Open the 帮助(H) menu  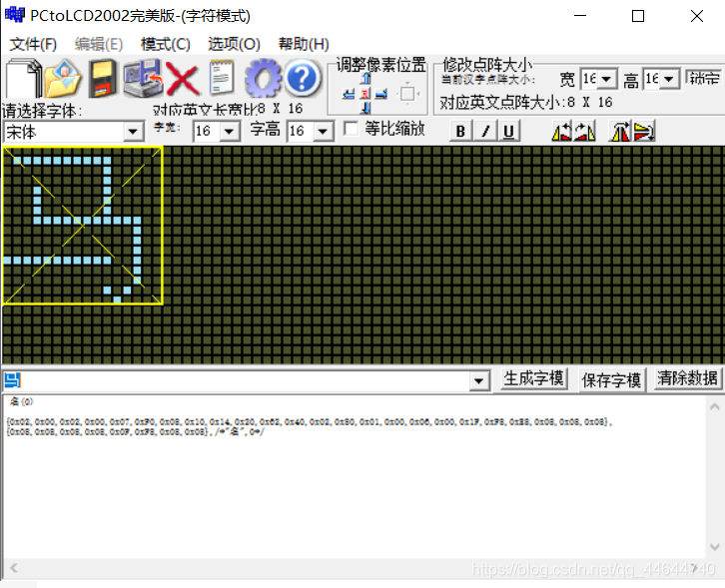(x=304, y=44)
